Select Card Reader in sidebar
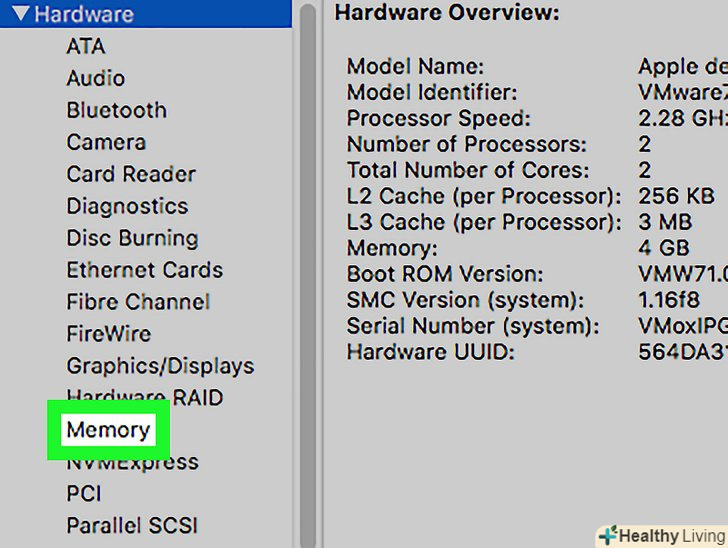Image resolution: width=728 pixels, height=548 pixels. (131, 174)
